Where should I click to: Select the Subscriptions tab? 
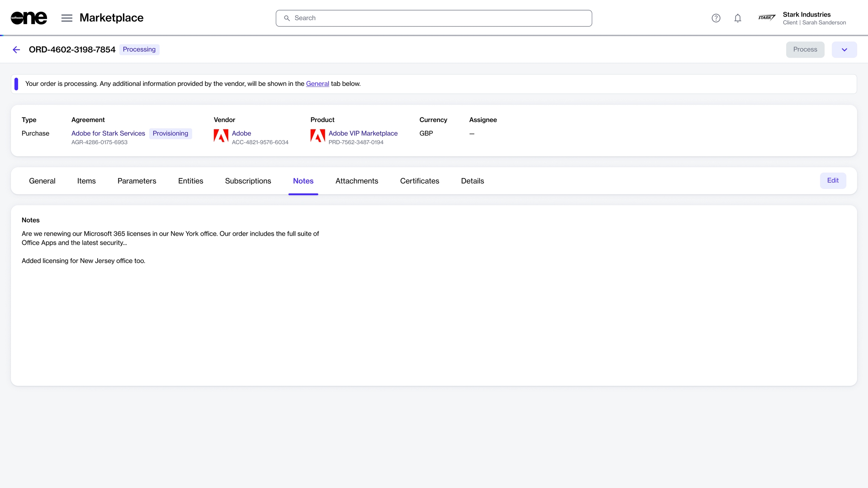point(248,181)
